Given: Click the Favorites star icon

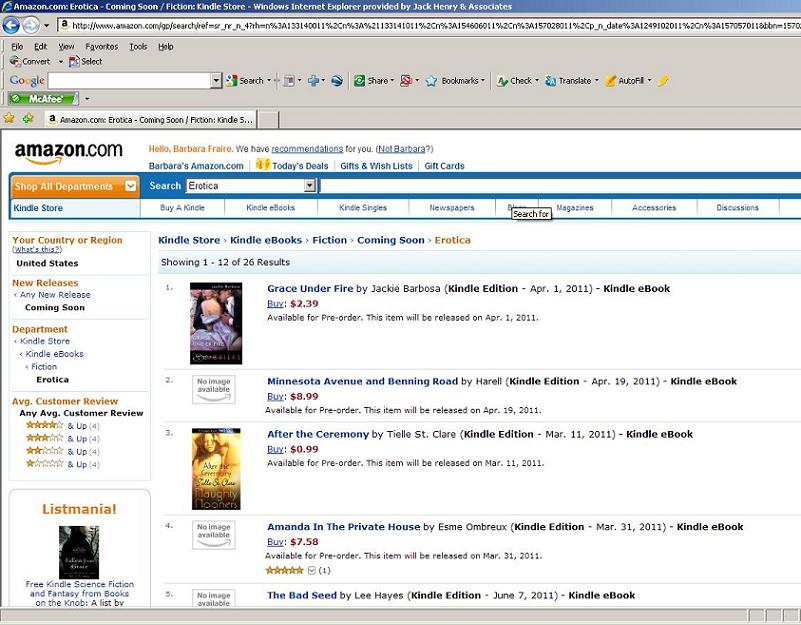Looking at the screenshot, I should 9,119.
